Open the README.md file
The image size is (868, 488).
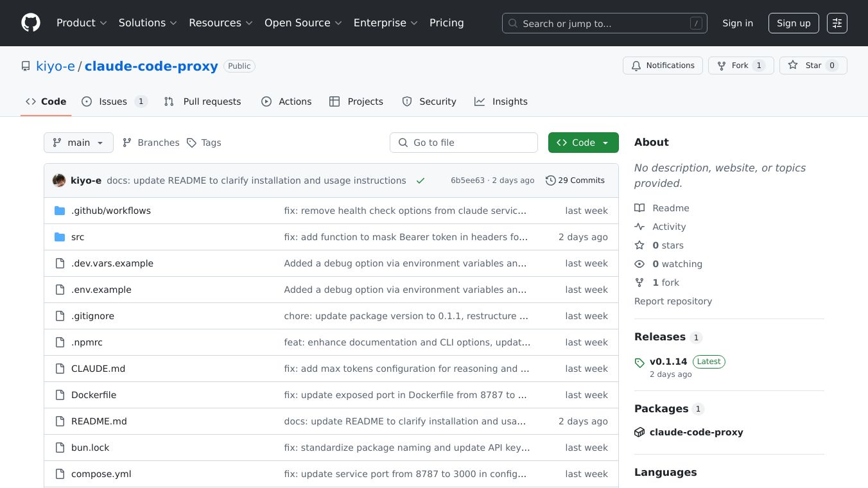point(99,421)
